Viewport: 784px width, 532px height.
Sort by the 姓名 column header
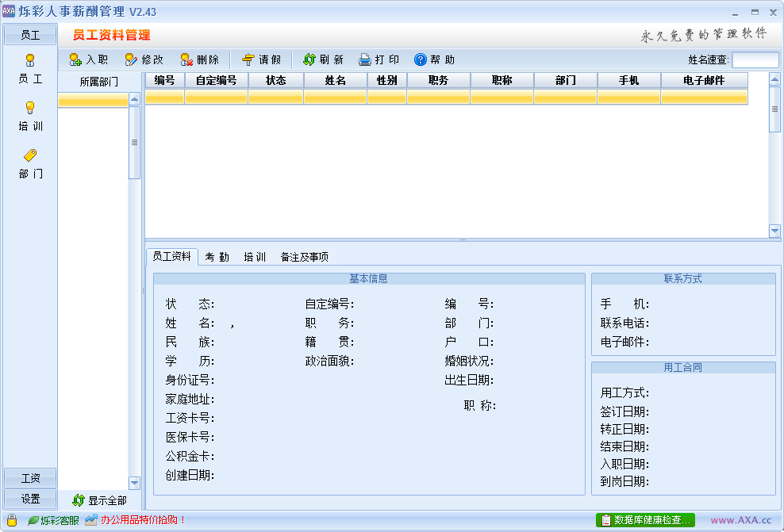(x=336, y=80)
